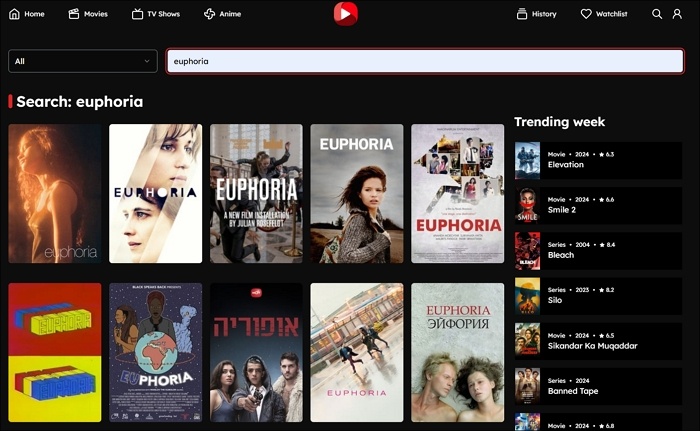This screenshot has height=431, width=700.
Task: Click the History stack icon
Action: pos(522,14)
